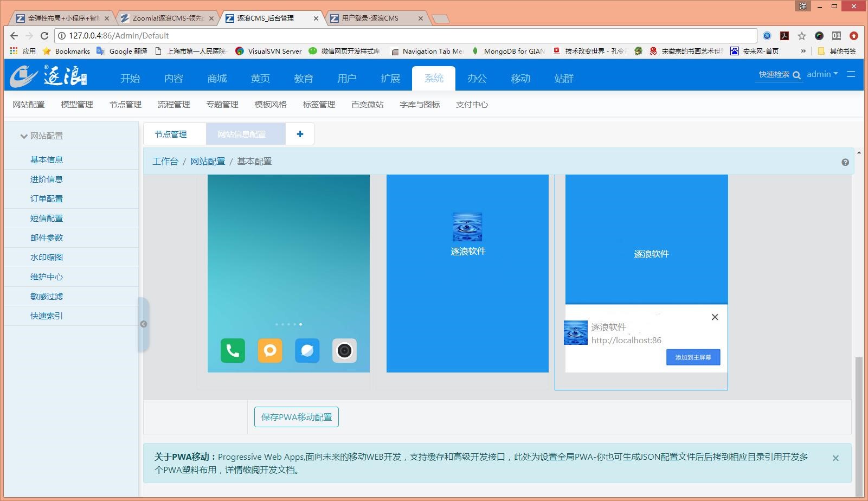This screenshot has height=501, width=868.
Task: Dismiss the 关于PWA移动 notice
Action: pyautogui.click(x=835, y=458)
